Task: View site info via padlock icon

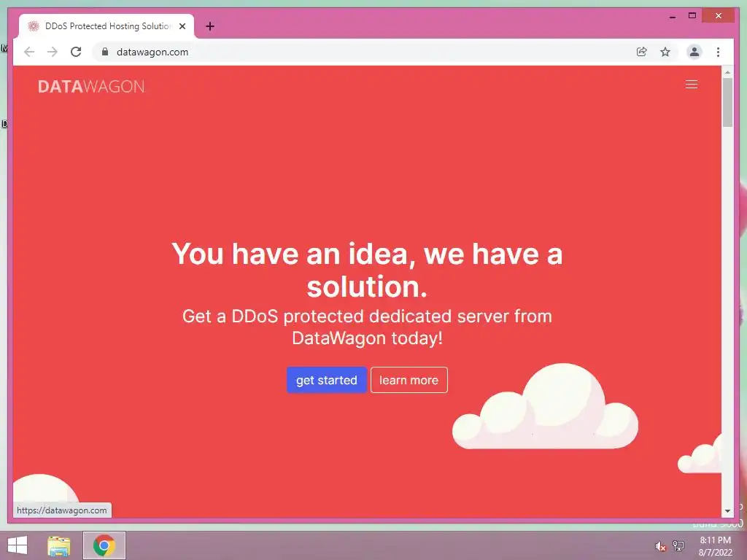Action: tap(105, 52)
